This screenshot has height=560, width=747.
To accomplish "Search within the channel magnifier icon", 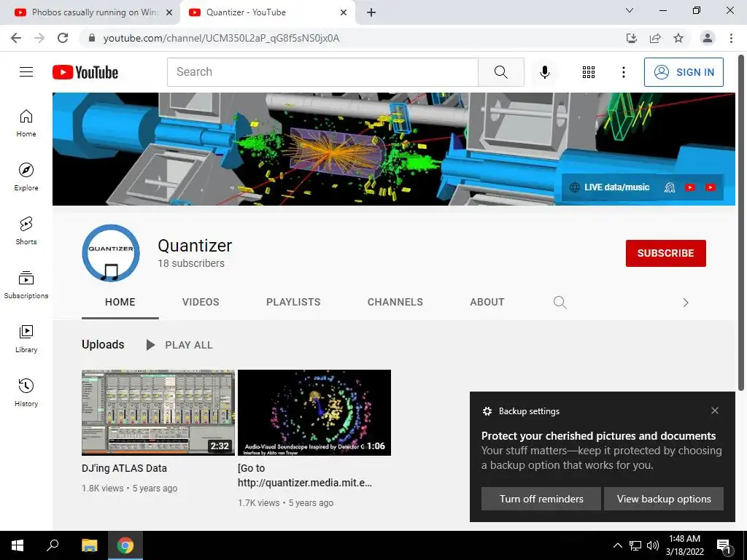I will coord(560,303).
